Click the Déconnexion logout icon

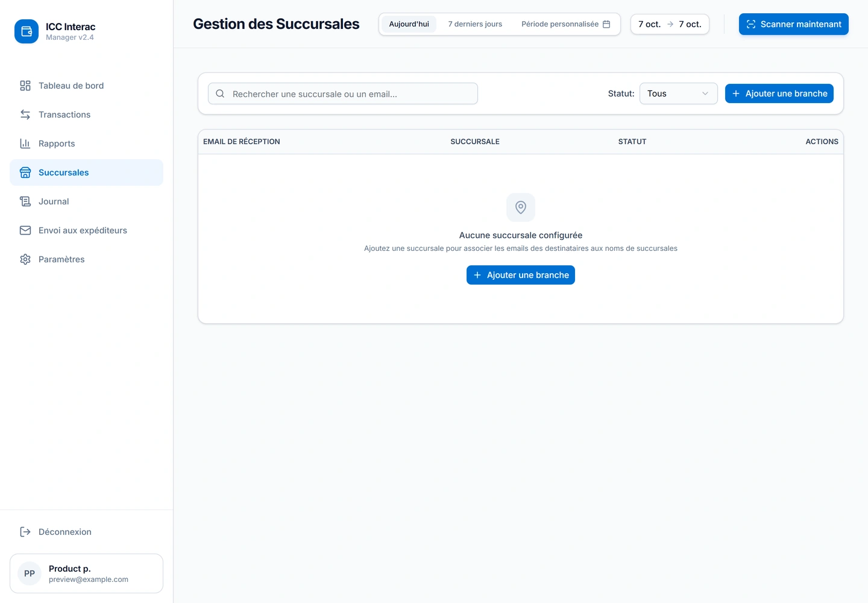tap(25, 532)
